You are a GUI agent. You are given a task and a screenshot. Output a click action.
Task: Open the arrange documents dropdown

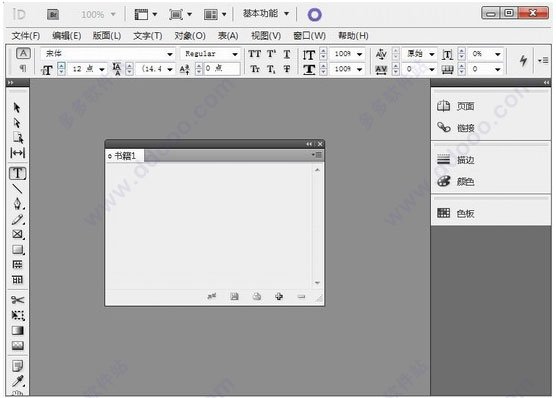(x=215, y=15)
